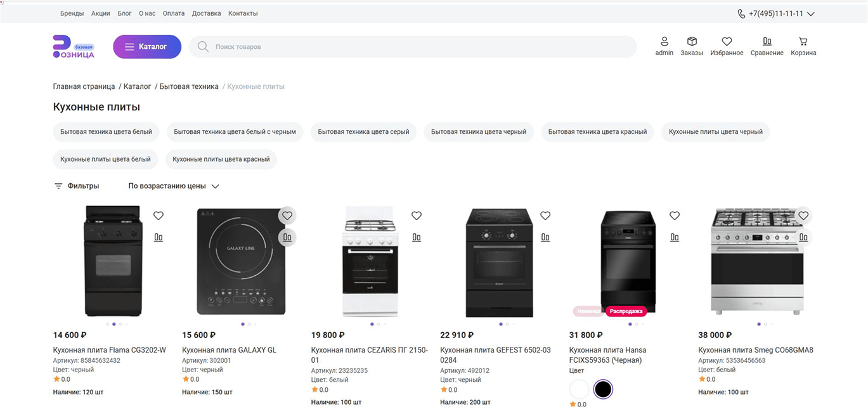The image size is (868, 409).
Task: Click the Розница site logo
Action: pos(73,47)
